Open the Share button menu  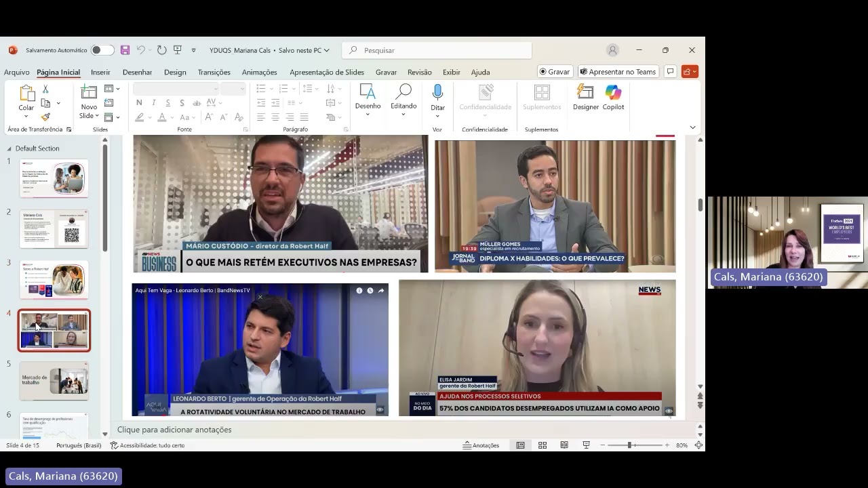click(690, 72)
